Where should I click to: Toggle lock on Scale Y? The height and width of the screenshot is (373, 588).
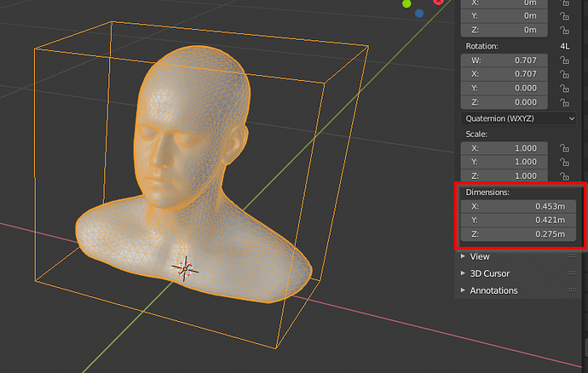[565, 162]
